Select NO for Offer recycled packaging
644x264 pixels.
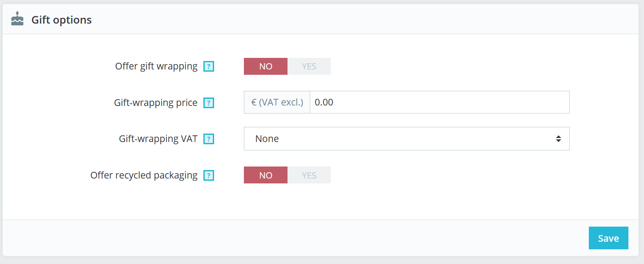click(x=266, y=175)
